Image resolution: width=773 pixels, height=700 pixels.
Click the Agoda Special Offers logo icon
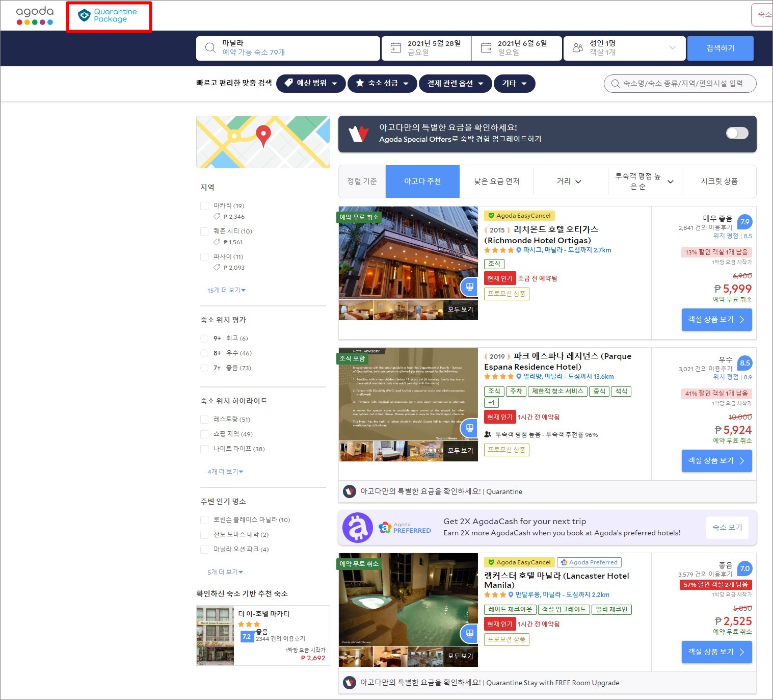[x=358, y=134]
